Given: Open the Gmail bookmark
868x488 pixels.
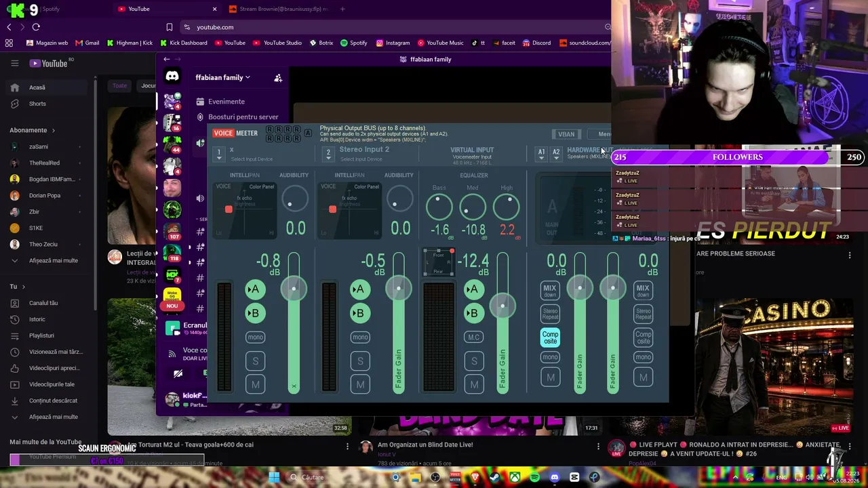Looking at the screenshot, I should pyautogui.click(x=87, y=43).
